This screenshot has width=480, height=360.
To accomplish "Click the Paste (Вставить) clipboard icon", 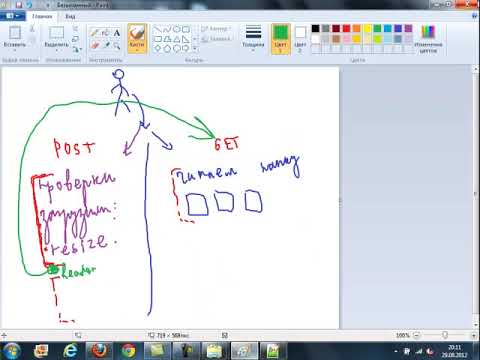I will [x=15, y=33].
